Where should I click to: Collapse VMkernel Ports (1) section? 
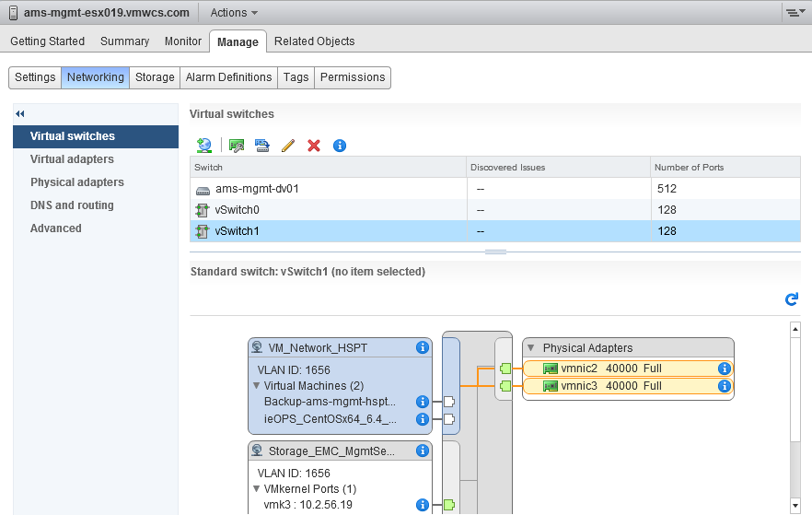click(x=257, y=489)
